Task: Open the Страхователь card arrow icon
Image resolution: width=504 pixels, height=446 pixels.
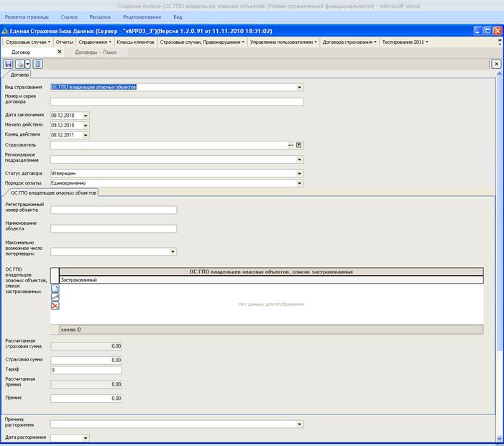Action: [299, 145]
